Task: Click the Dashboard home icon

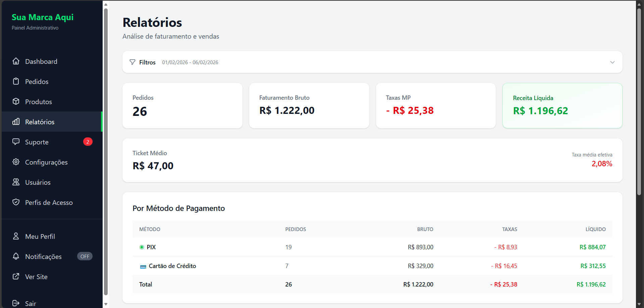Action: (x=16, y=61)
